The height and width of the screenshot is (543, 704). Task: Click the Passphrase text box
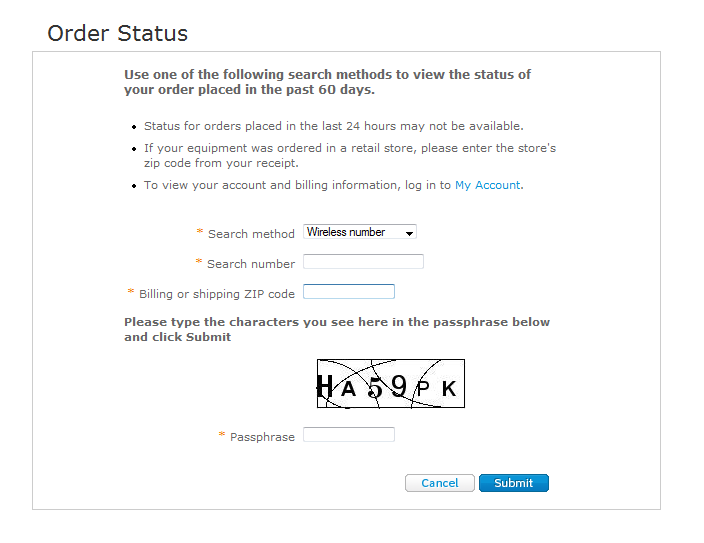[x=349, y=435]
